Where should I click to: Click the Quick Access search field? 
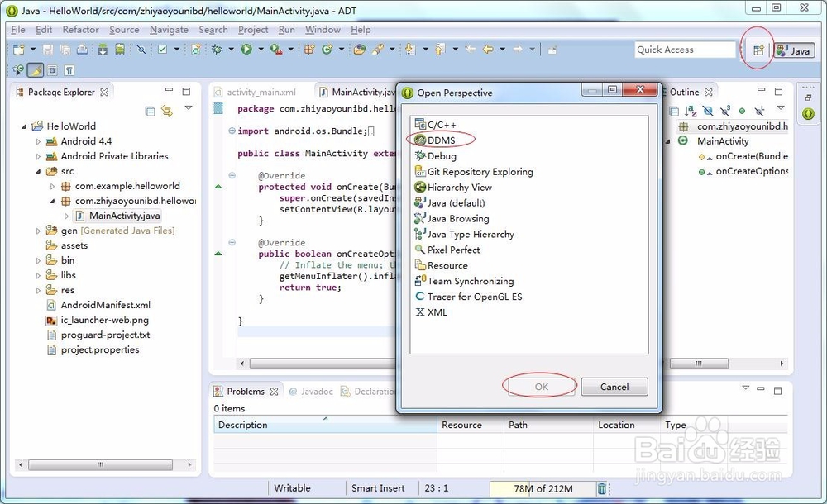(685, 50)
